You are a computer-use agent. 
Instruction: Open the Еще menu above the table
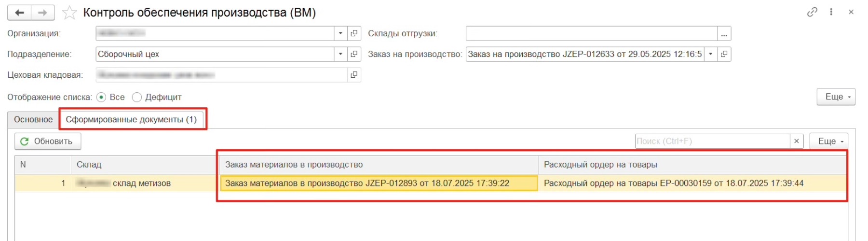(x=828, y=141)
